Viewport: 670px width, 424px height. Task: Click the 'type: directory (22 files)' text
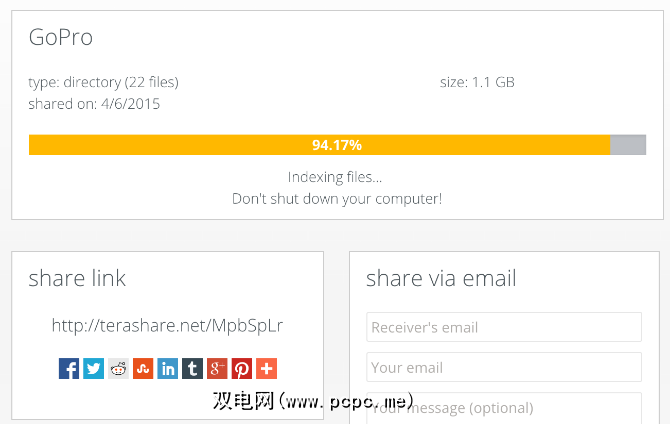103,82
